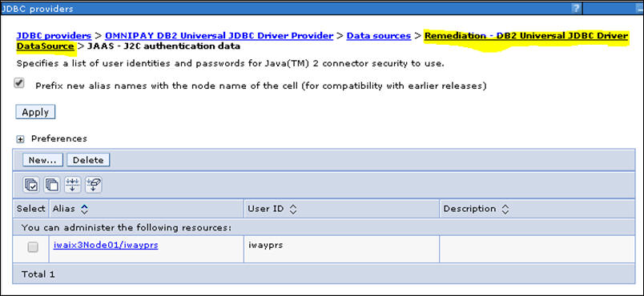Open the help question mark icon

click(x=576, y=8)
